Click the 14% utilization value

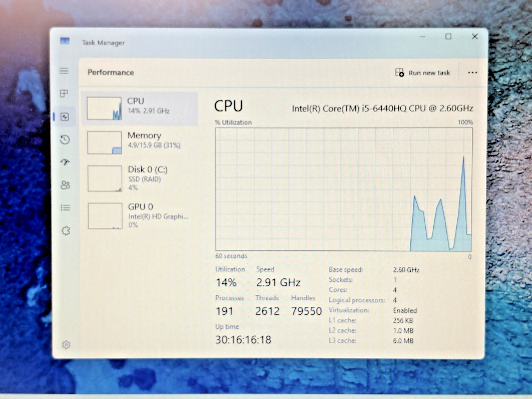[226, 282]
